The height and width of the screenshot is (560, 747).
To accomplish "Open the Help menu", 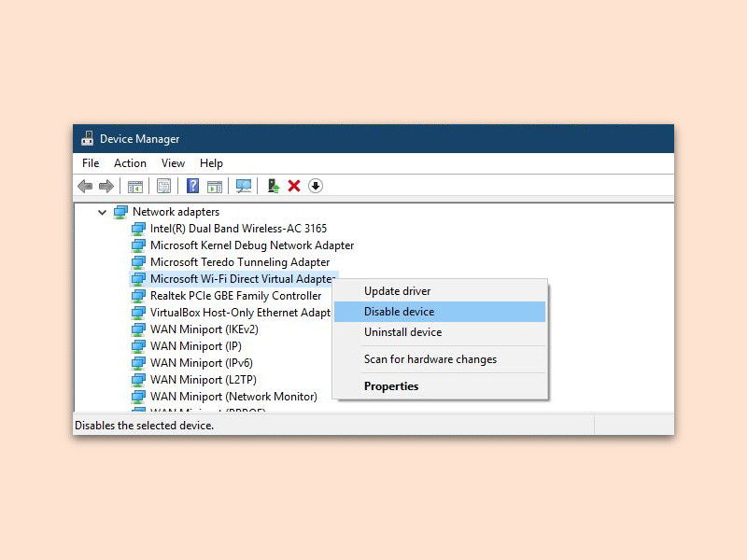I will (211, 163).
